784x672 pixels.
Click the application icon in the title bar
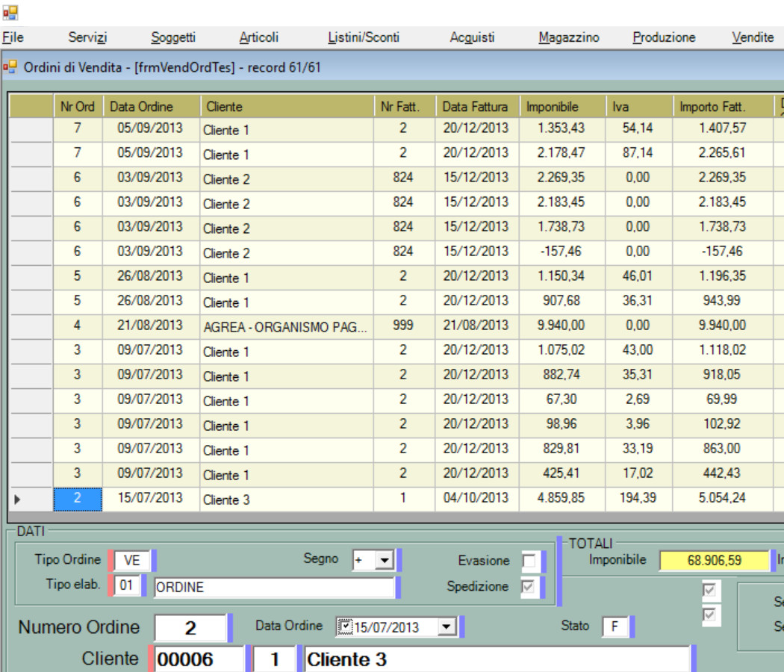[x=10, y=12]
